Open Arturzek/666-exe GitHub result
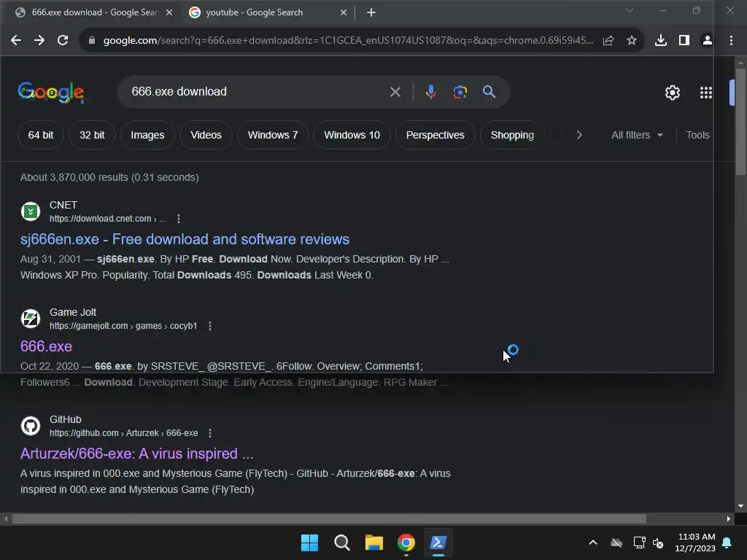This screenshot has width=747, height=560. pyautogui.click(x=136, y=454)
